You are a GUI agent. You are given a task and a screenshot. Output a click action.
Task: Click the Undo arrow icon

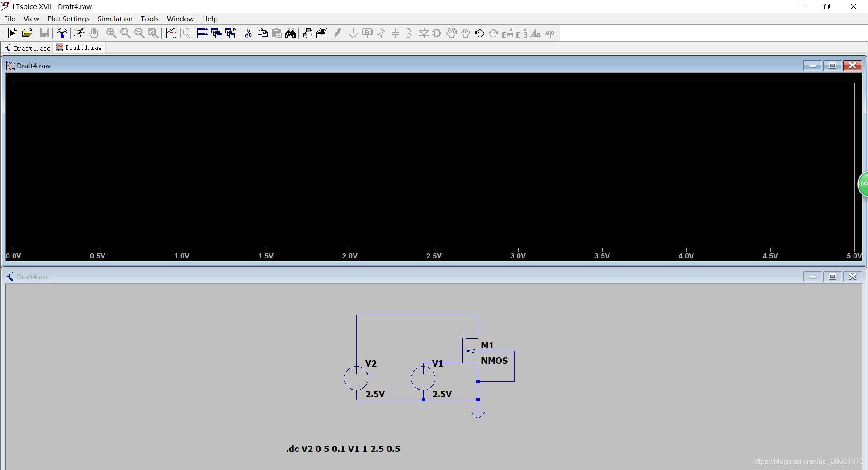[x=480, y=33]
